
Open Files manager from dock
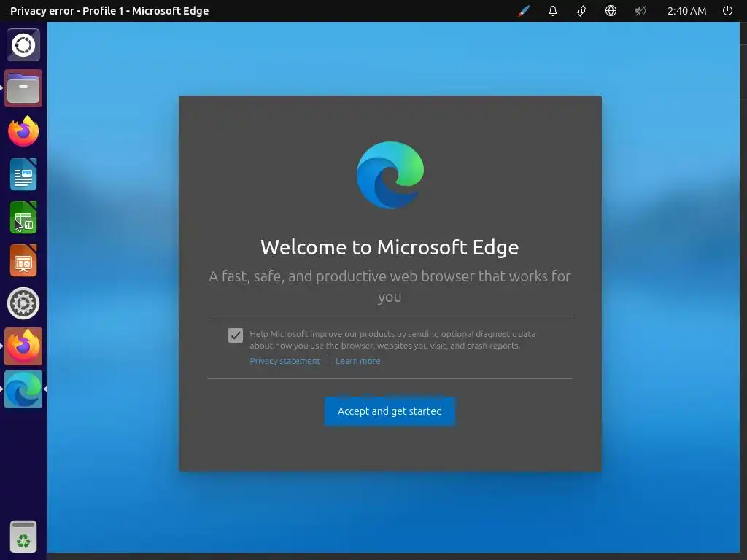click(23, 88)
